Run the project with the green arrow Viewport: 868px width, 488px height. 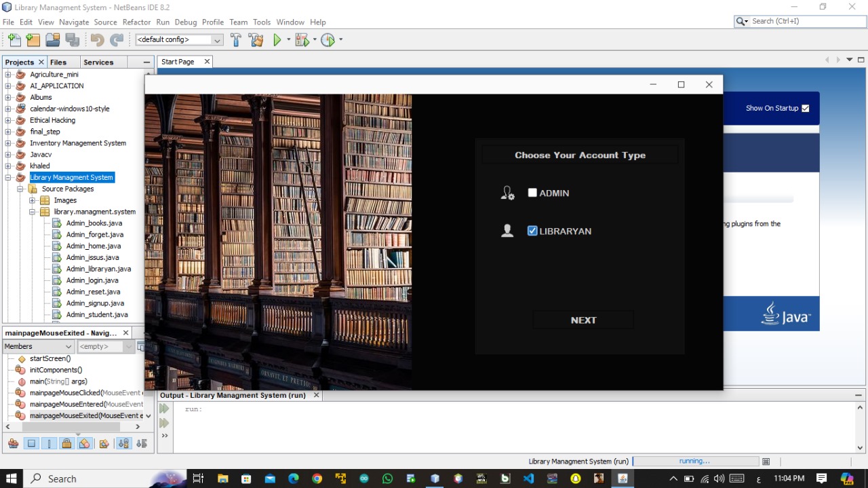click(277, 40)
